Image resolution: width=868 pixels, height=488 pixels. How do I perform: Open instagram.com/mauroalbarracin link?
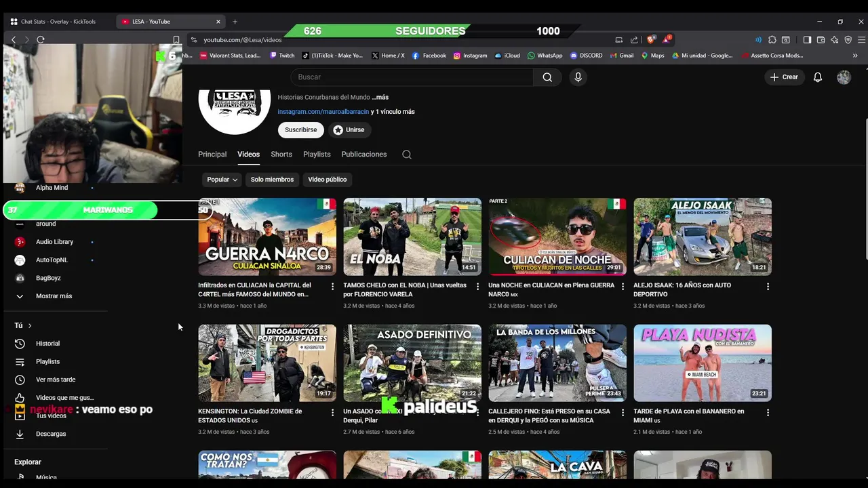tap(323, 112)
